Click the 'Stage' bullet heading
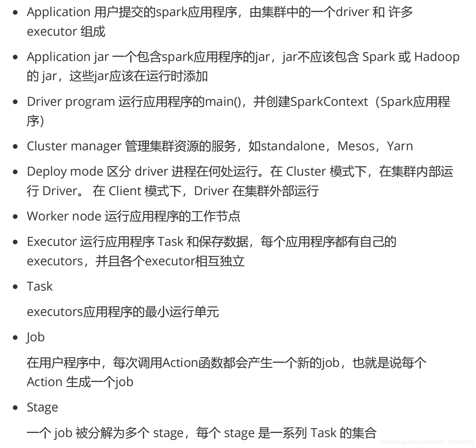Screen dimensions: 476x448 pos(42,407)
